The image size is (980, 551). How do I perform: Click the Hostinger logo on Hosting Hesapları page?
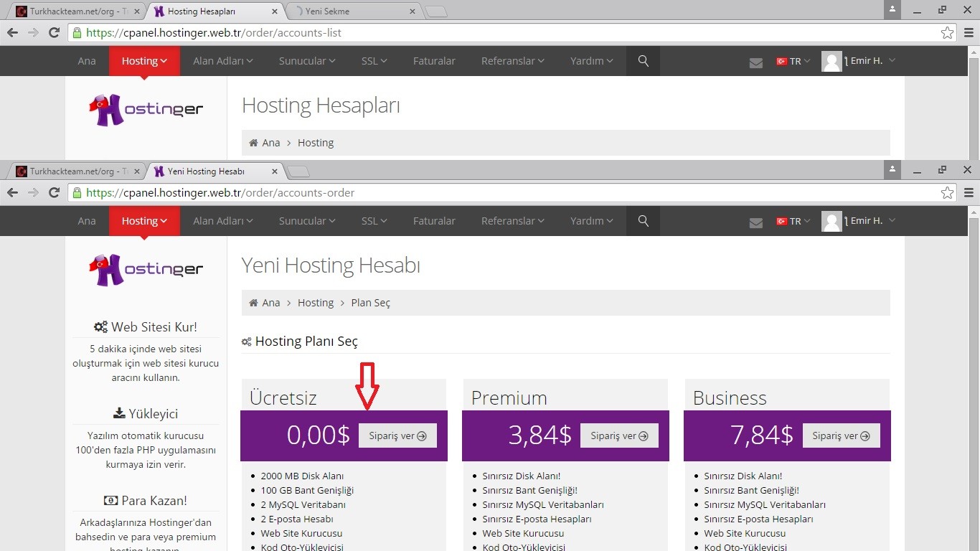pos(146,110)
